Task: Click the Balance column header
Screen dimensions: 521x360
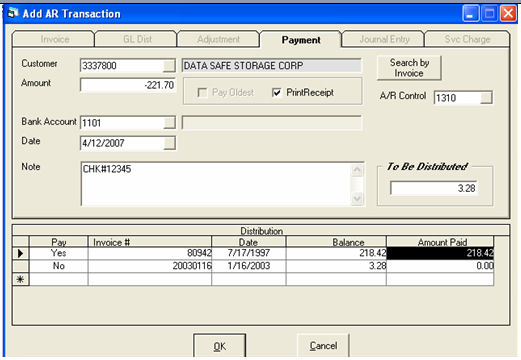Action: coord(336,242)
